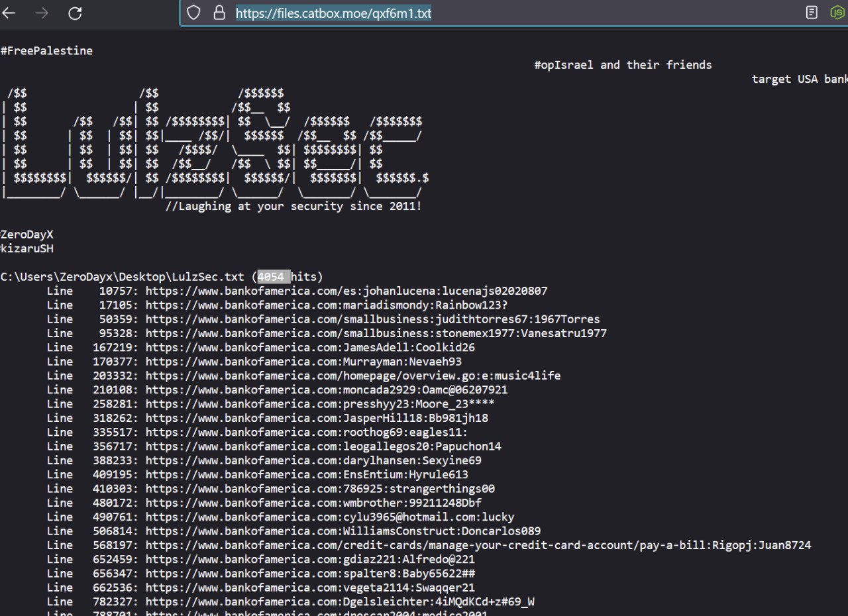Screen dimensions: 848x616
Task: Click line number 203332
Action: (113, 376)
